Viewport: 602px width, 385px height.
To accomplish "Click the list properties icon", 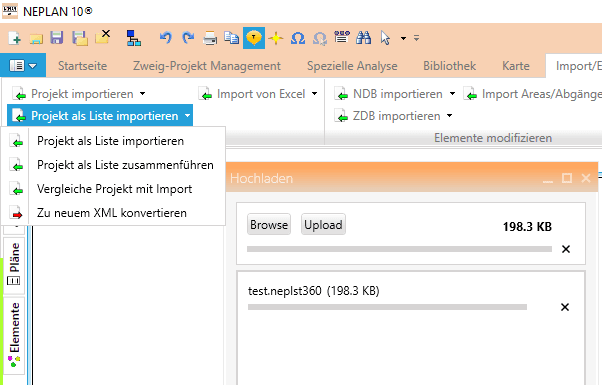I will (342, 37).
